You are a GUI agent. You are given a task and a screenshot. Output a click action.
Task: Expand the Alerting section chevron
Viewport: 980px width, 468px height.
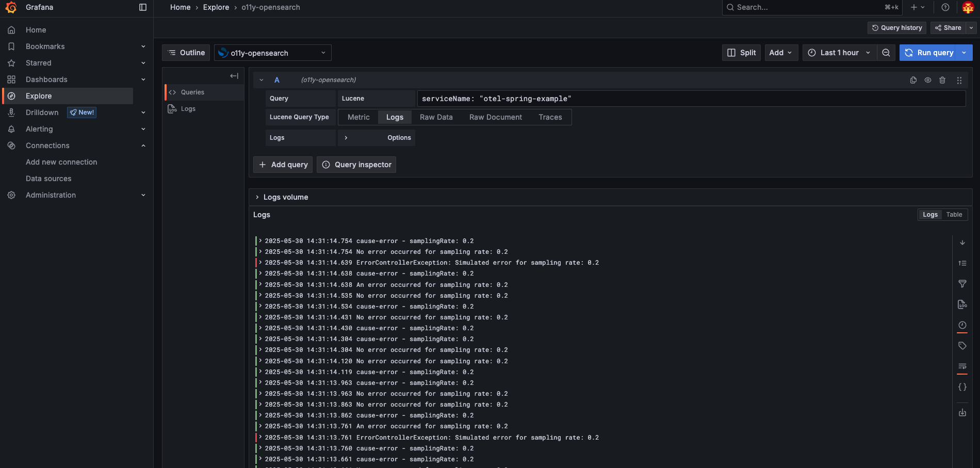point(143,129)
